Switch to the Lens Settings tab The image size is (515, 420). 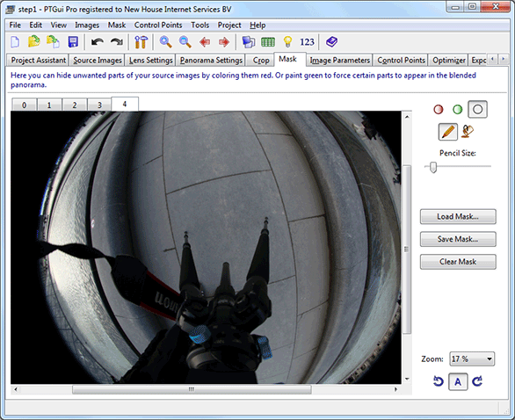(150, 61)
